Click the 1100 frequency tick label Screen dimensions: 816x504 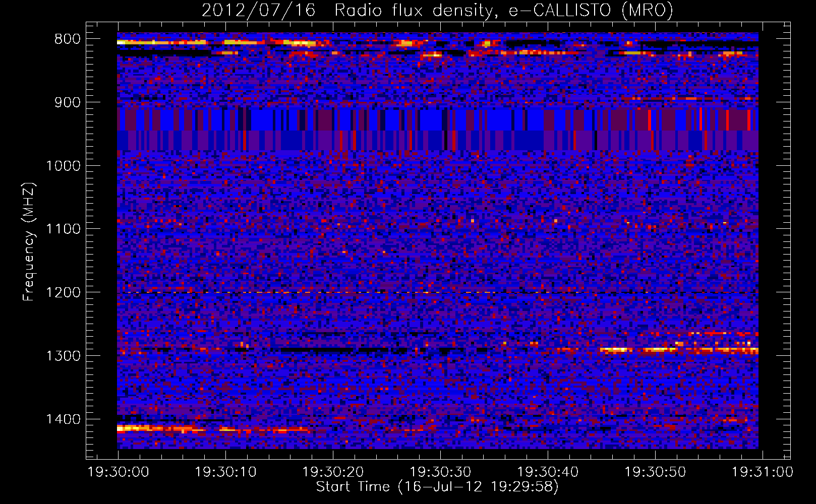tap(63, 229)
